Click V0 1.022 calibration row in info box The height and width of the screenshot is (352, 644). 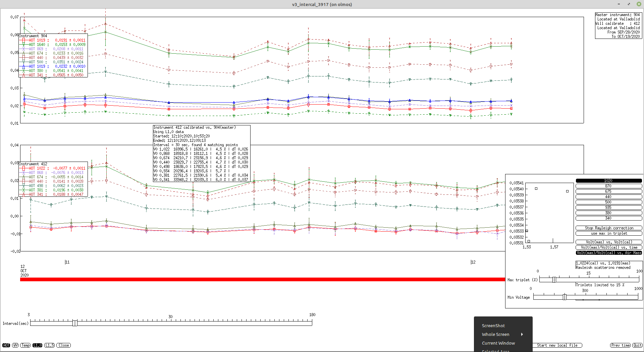point(201,149)
